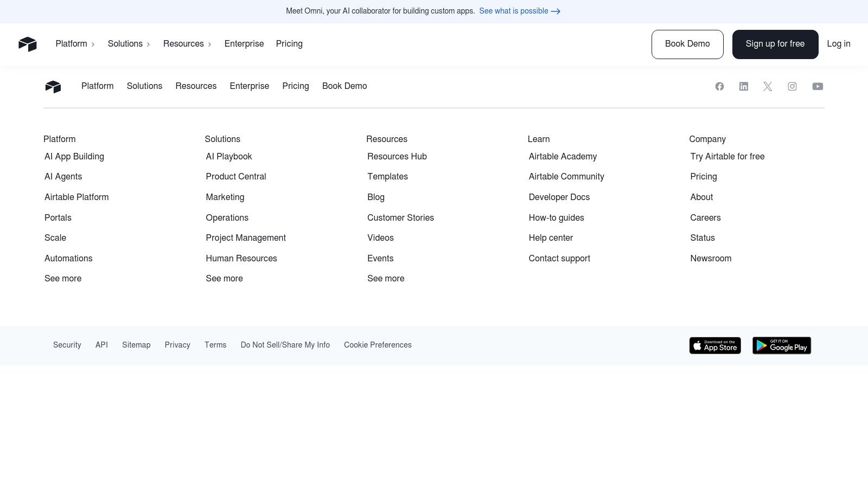This screenshot has height=488, width=868.
Task: Follow the 'See what is possible' banner link
Action: (x=520, y=11)
